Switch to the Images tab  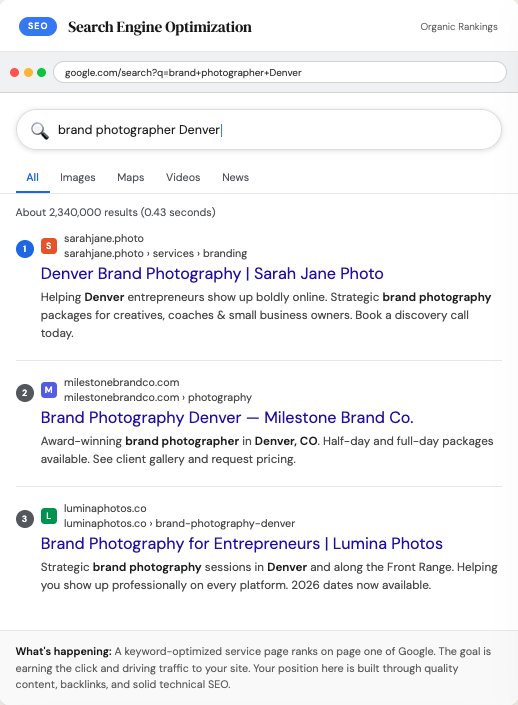[x=78, y=177]
